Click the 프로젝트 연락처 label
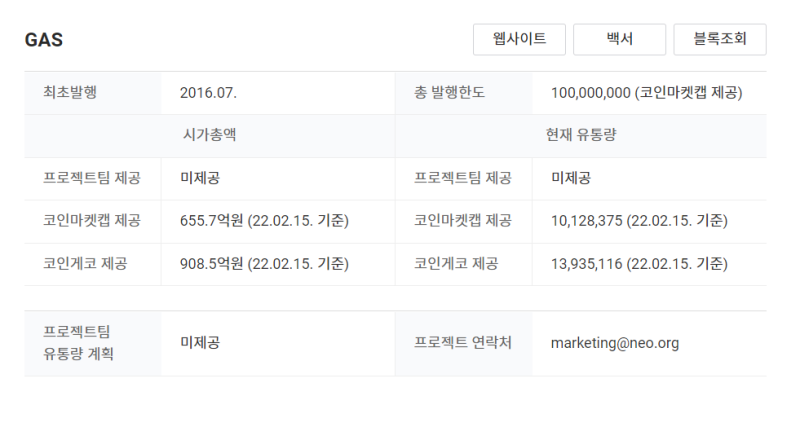The image size is (800, 427). 462,343
